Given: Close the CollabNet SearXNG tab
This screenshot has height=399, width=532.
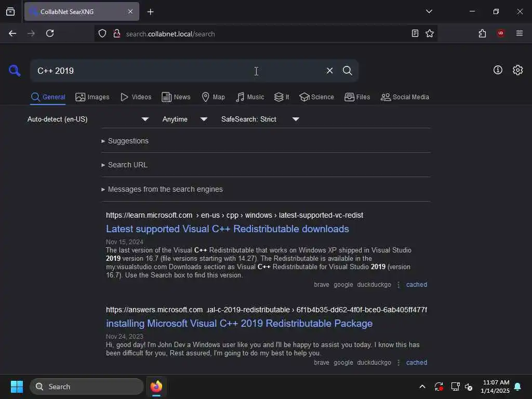Looking at the screenshot, I should (x=130, y=11).
